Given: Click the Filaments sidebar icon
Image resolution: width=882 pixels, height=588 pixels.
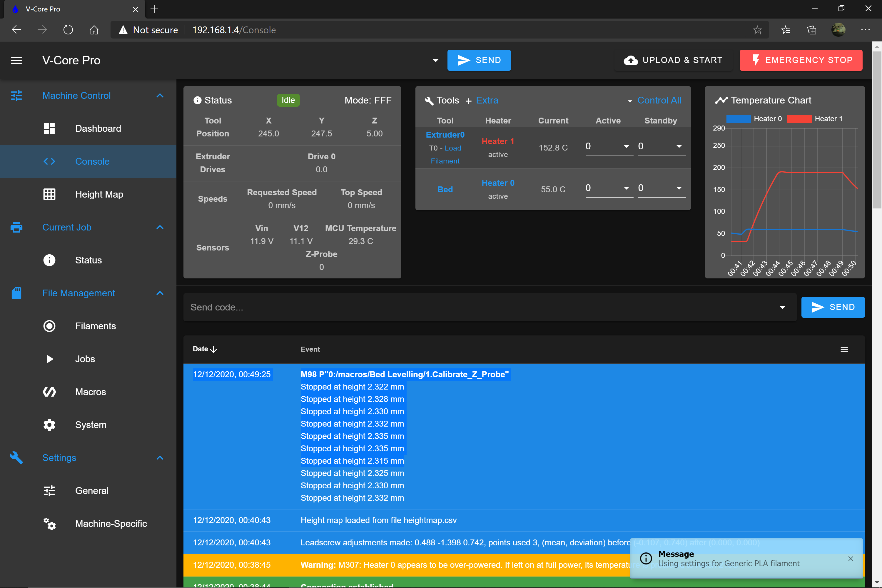Looking at the screenshot, I should 49,326.
